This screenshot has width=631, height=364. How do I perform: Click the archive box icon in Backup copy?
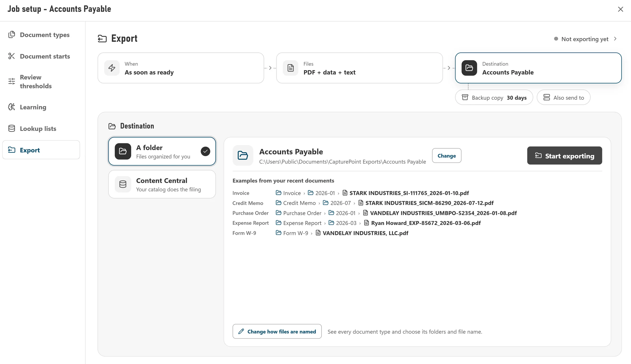pos(465,98)
